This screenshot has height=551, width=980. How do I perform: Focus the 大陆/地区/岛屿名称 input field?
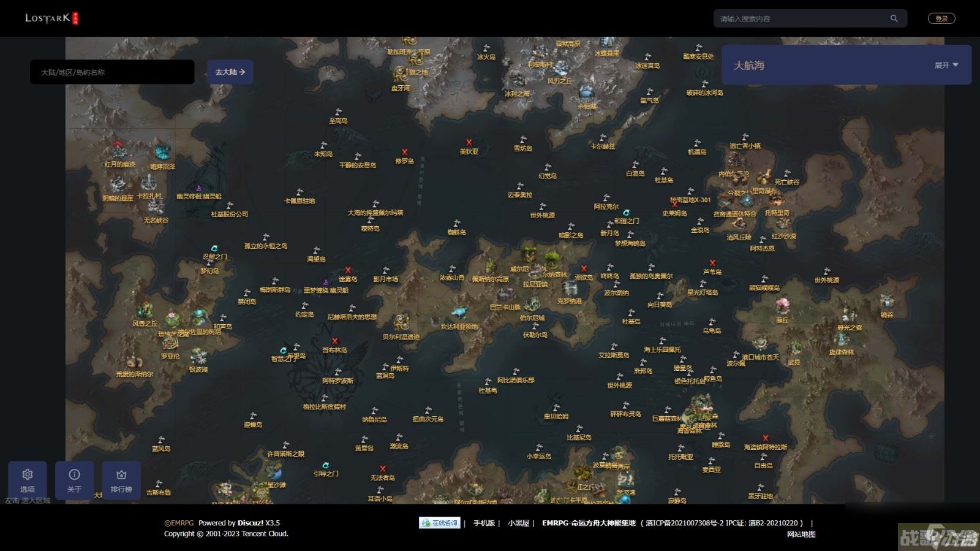pos(112,72)
